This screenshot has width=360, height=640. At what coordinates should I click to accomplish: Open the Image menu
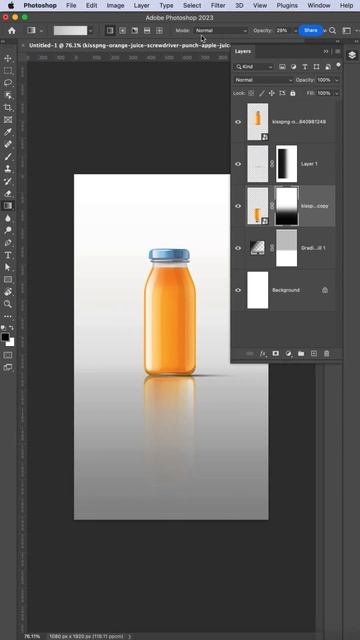tap(116, 5)
